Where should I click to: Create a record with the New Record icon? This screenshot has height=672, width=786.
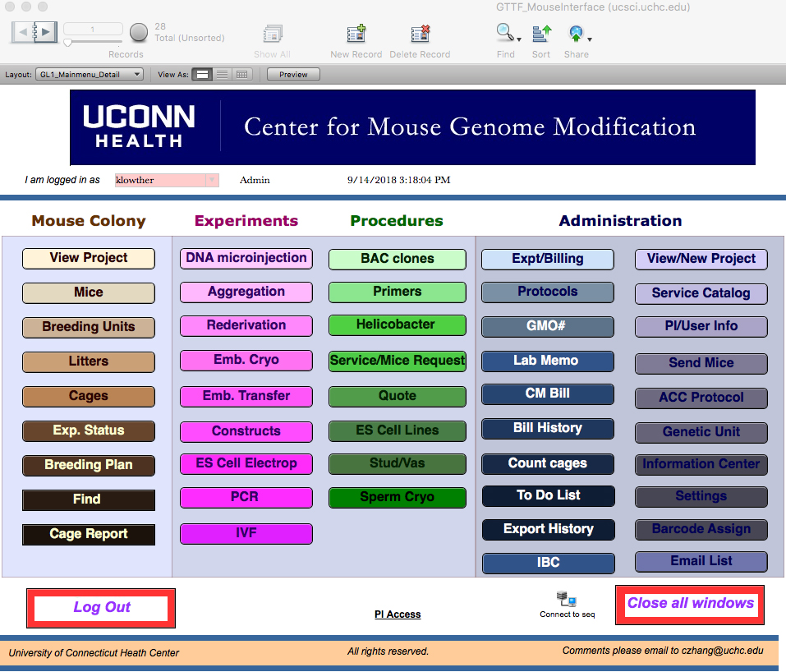[356, 35]
